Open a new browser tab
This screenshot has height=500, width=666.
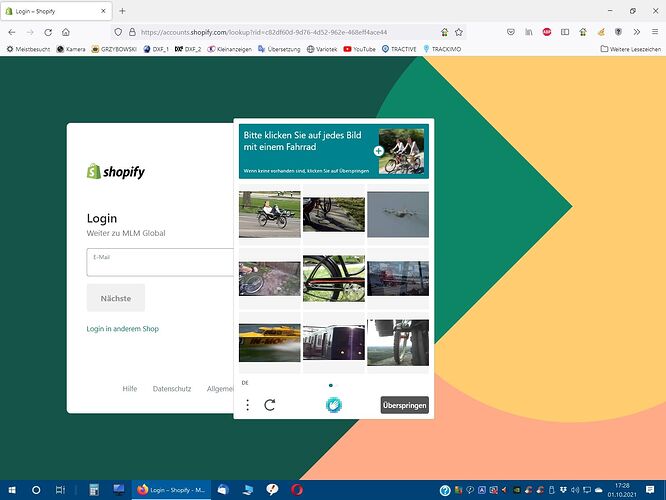[x=122, y=11]
